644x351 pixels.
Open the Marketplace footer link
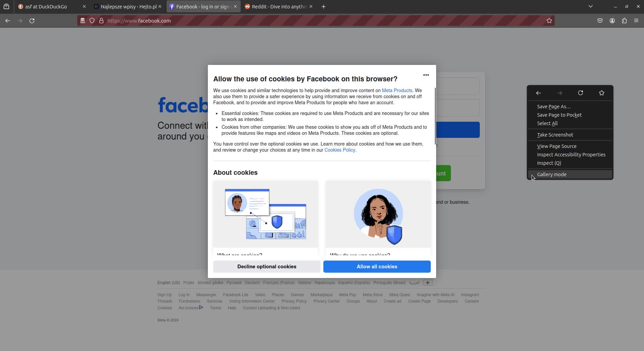(x=321, y=295)
